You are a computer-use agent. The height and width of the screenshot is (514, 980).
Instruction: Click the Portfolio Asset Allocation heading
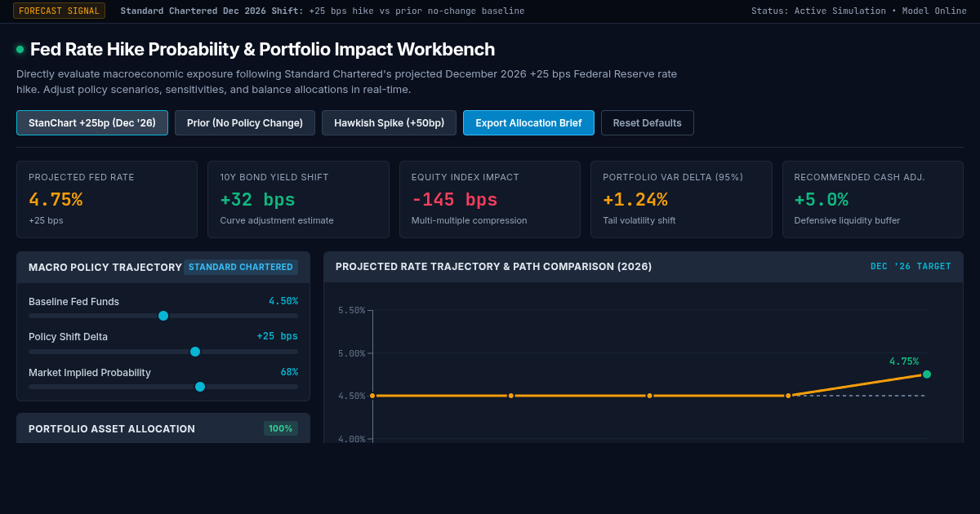[x=112, y=428]
